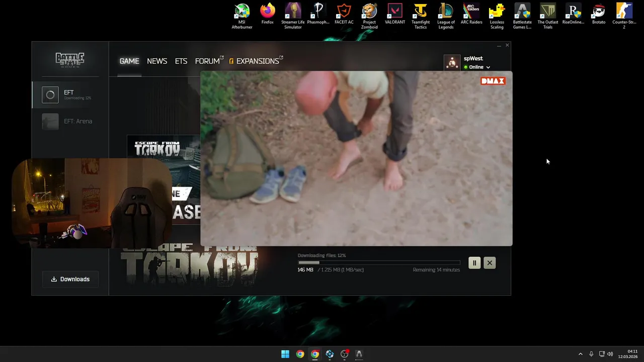The height and width of the screenshot is (362, 644).
Task: Click the DMAX video overlay
Action: [356, 158]
